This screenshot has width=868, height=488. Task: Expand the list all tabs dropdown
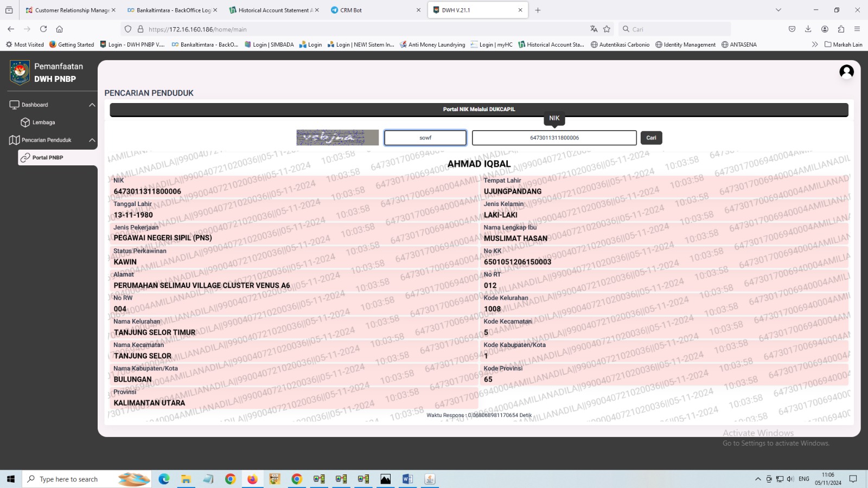(x=778, y=10)
